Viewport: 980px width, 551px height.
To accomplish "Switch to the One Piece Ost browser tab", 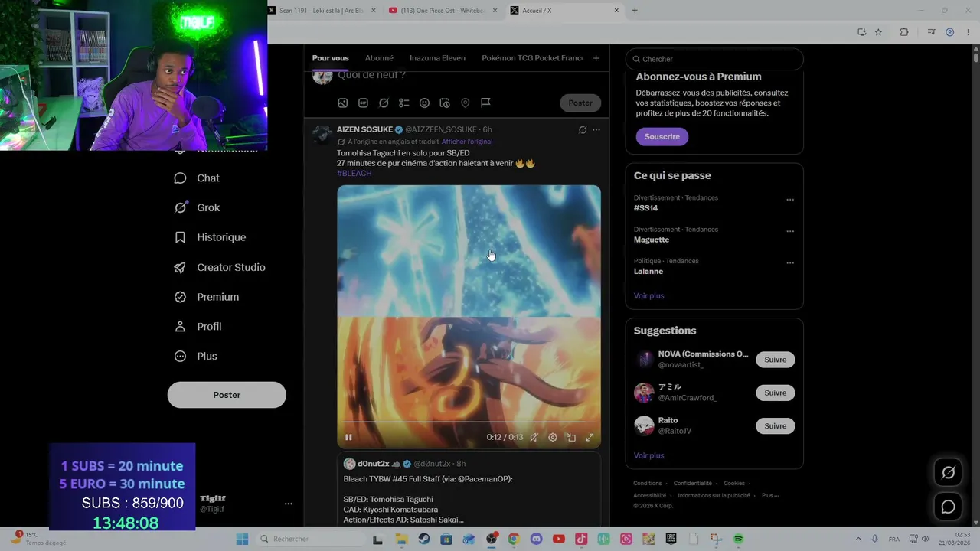I will point(443,11).
